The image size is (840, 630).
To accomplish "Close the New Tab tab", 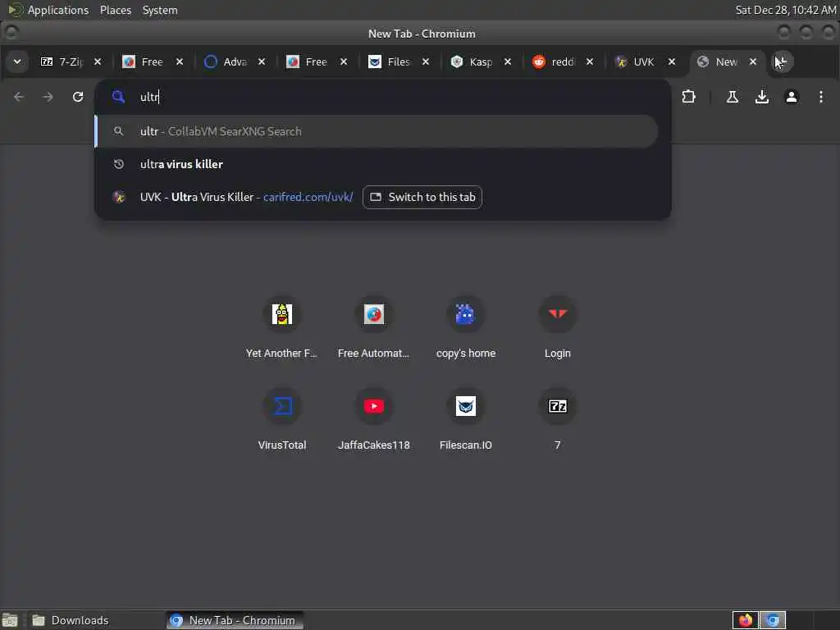I will pyautogui.click(x=753, y=62).
